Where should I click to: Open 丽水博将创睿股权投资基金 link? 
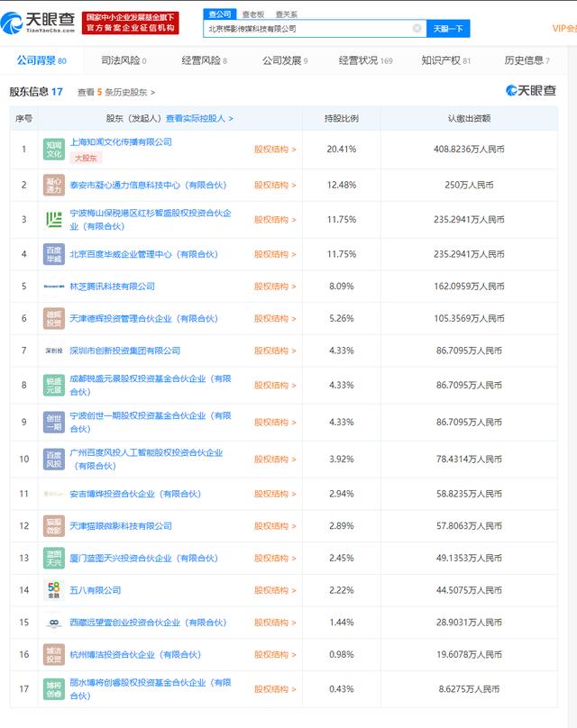150,689
